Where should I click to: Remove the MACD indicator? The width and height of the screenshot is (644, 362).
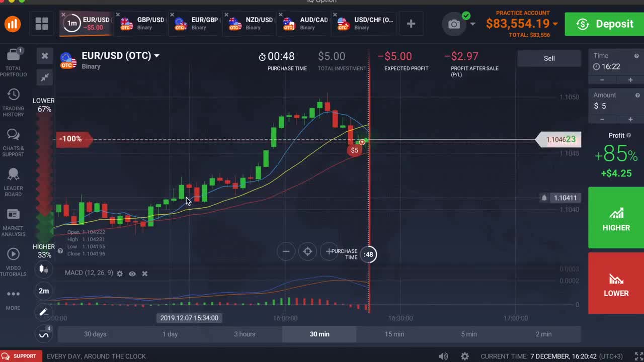pos(144,274)
